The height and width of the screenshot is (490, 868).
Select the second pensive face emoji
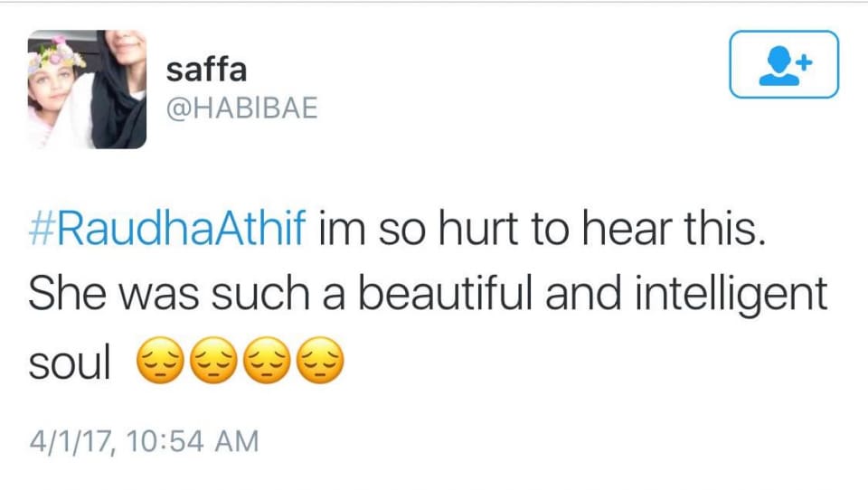coord(213,360)
